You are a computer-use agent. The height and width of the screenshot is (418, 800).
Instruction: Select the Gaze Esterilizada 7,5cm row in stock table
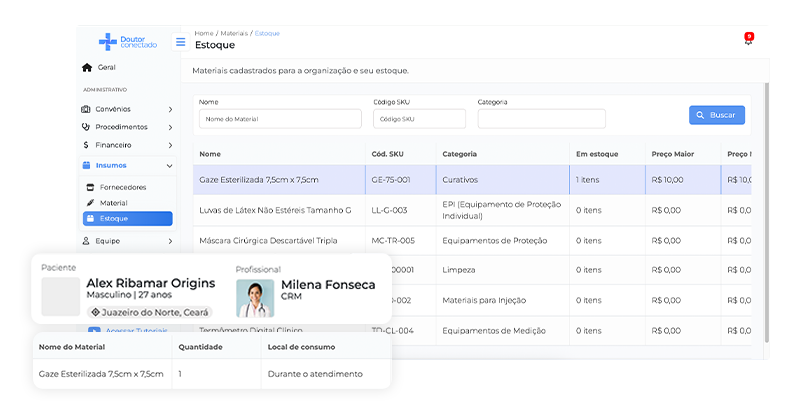pyautogui.click(x=472, y=180)
